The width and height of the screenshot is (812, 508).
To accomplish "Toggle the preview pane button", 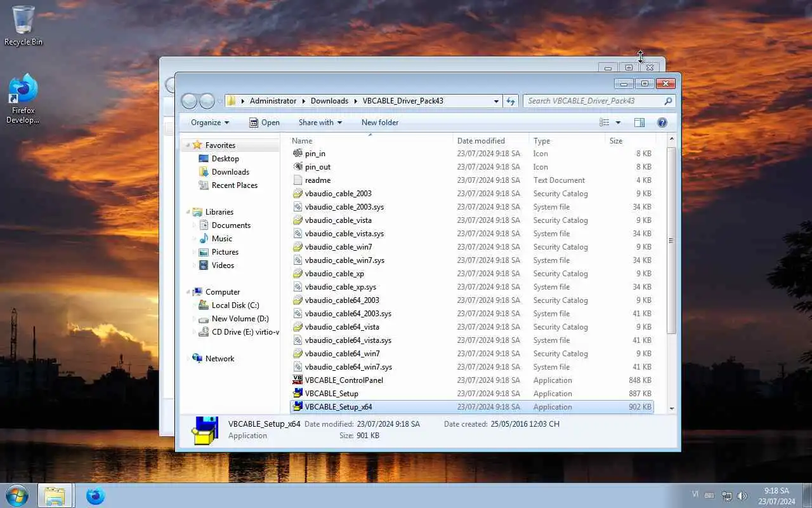I will (x=639, y=123).
